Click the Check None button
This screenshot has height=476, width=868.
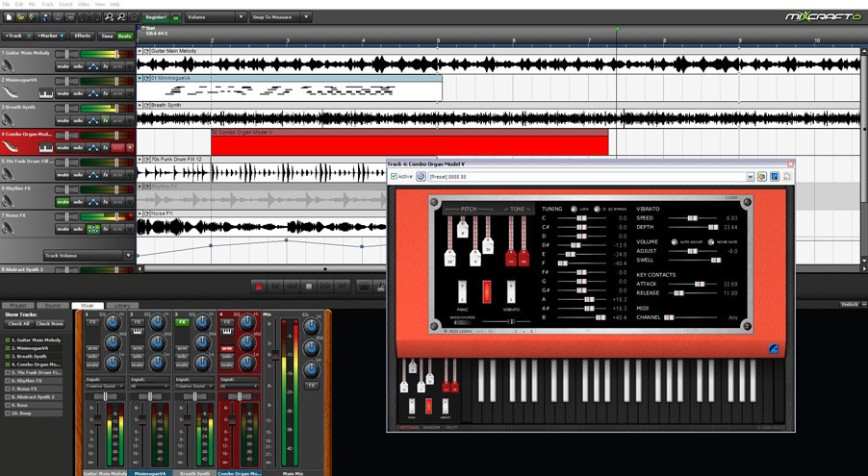click(49, 324)
